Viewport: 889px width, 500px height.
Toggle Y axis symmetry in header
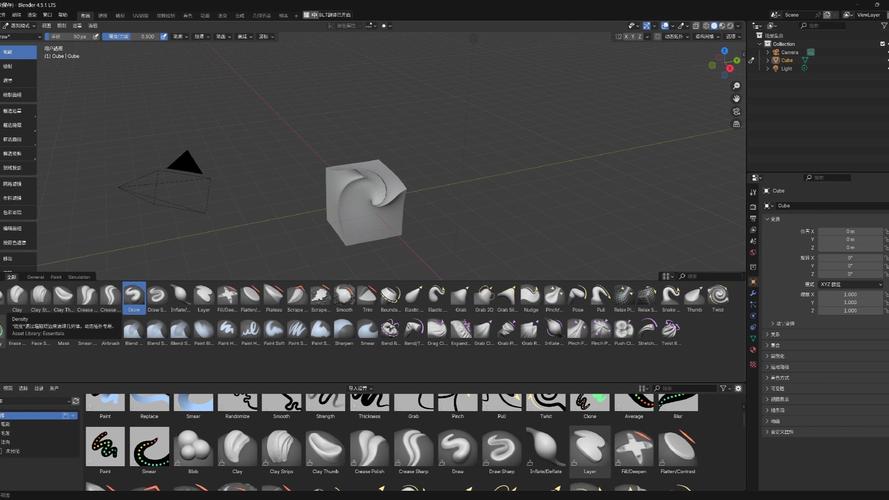633,36
